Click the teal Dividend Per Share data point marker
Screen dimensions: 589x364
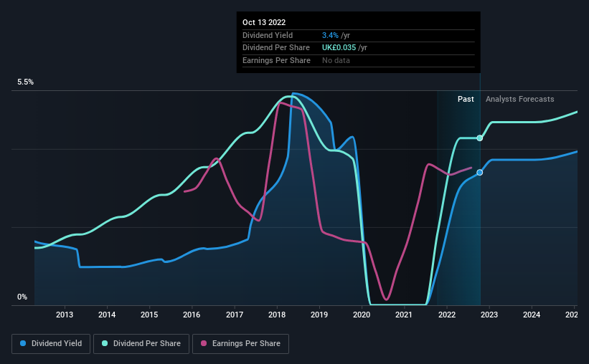480,138
